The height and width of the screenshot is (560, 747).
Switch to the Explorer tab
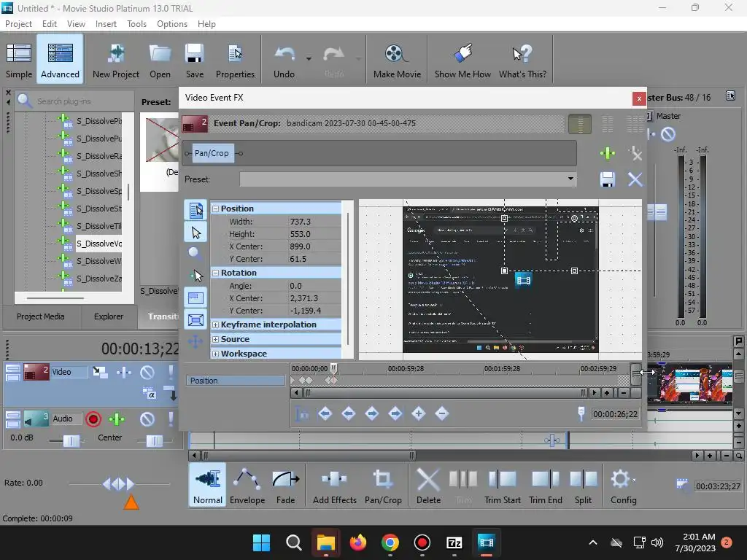pos(109,316)
